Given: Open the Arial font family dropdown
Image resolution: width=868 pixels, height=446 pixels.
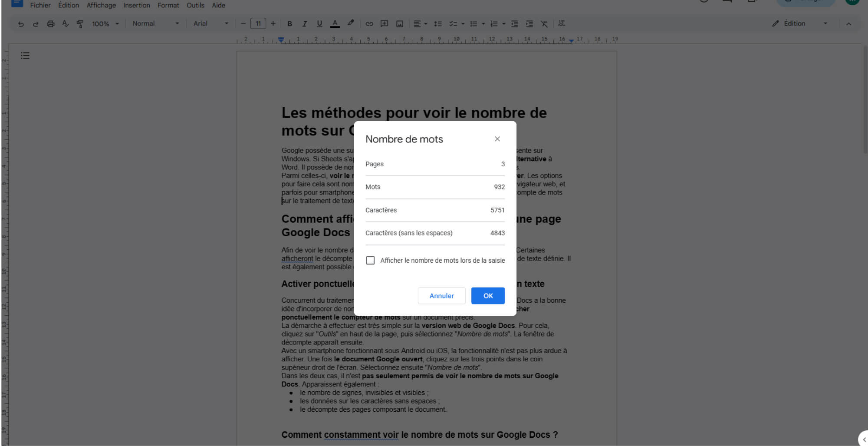Looking at the screenshot, I should [210, 23].
